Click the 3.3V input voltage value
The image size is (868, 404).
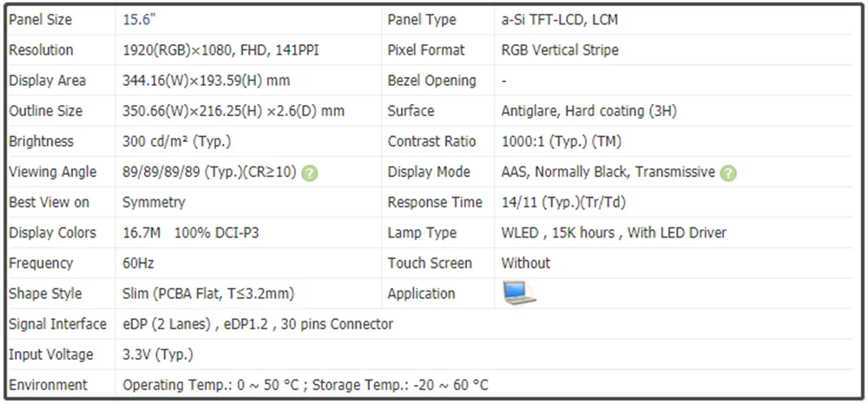tap(158, 355)
